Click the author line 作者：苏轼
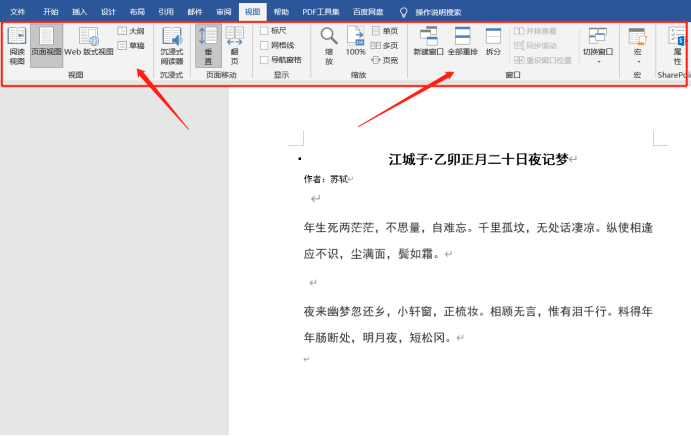Screen dimensions: 691x436 click(x=326, y=179)
